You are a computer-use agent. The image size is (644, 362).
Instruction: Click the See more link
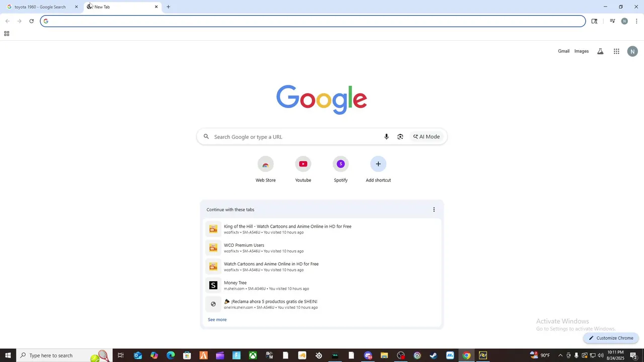[217, 320]
